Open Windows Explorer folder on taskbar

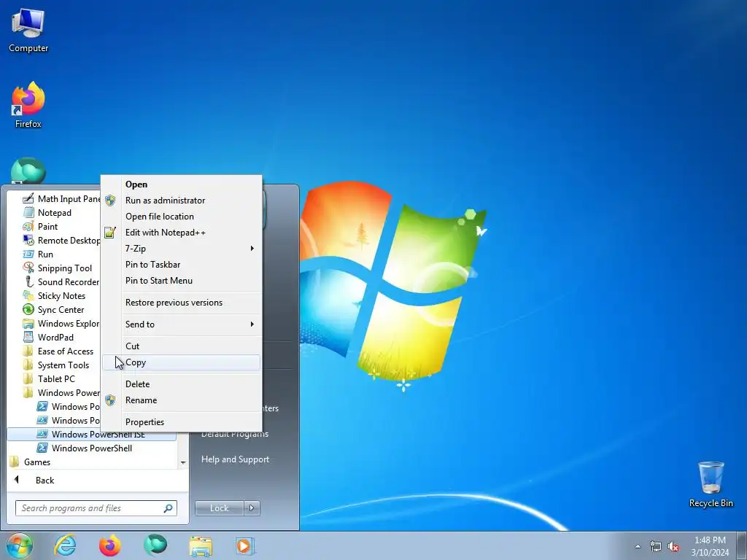click(201, 545)
